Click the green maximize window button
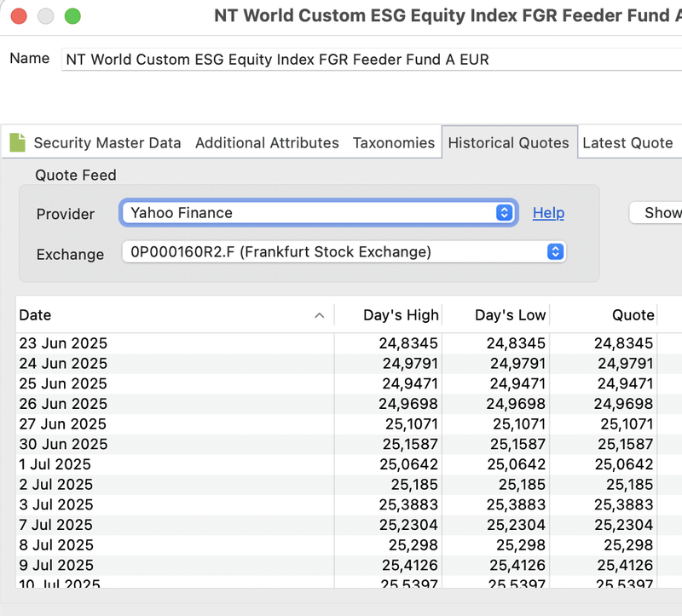 [73, 16]
